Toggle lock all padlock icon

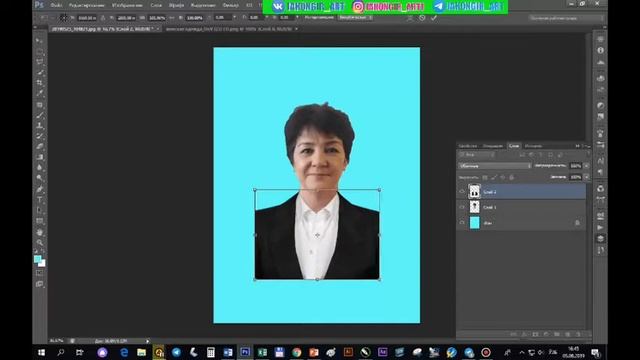pyautogui.click(x=512, y=178)
